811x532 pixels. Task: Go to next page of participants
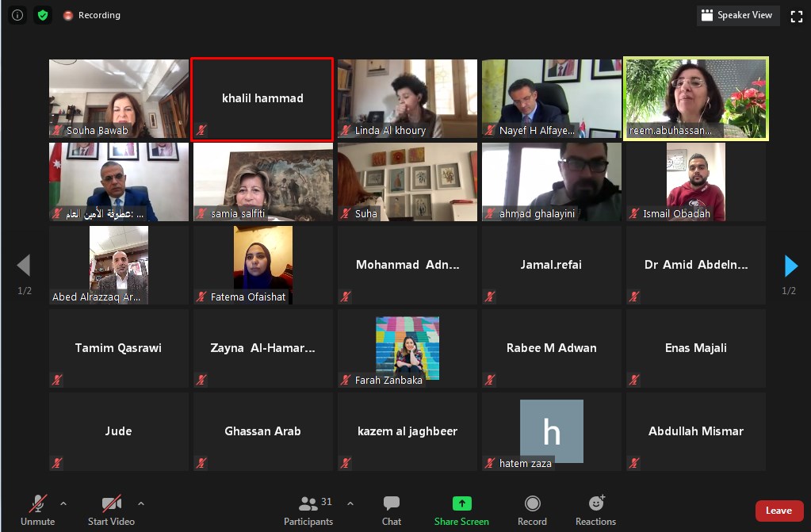[x=790, y=266]
